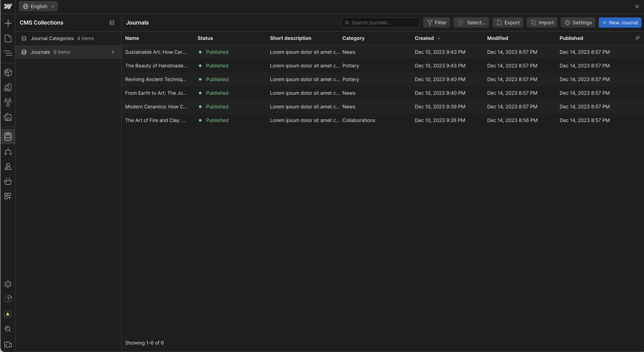Open the Ecommerce basket icon
The image size is (644, 352).
[x=8, y=181]
